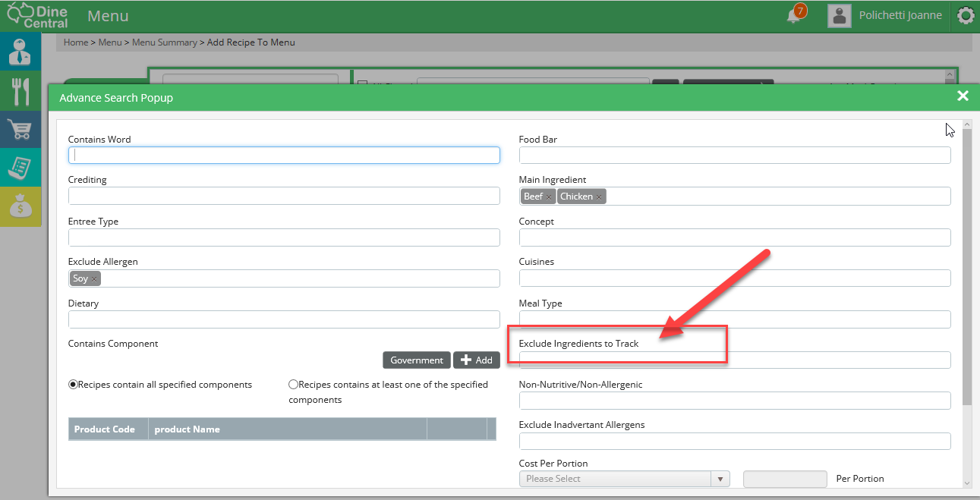Image resolution: width=980 pixels, height=500 pixels.
Task: Remove the Soy allergen tag
Action: click(x=94, y=279)
